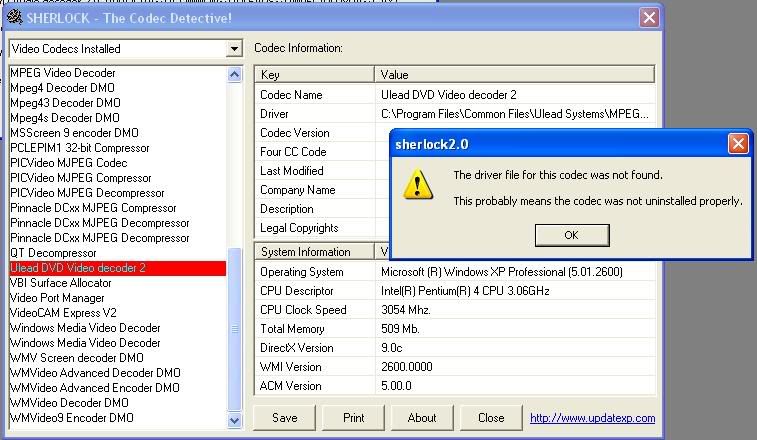Click the Save button
Screen dimensions: 757x440
[x=284, y=418]
